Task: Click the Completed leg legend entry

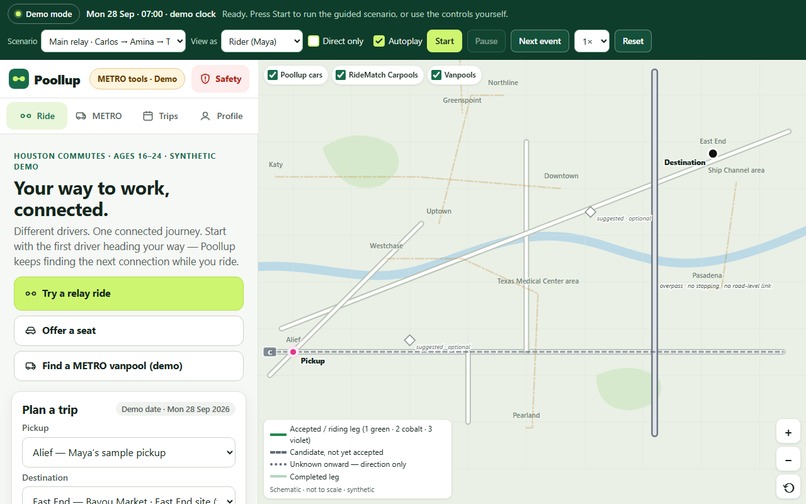Action: click(304, 477)
